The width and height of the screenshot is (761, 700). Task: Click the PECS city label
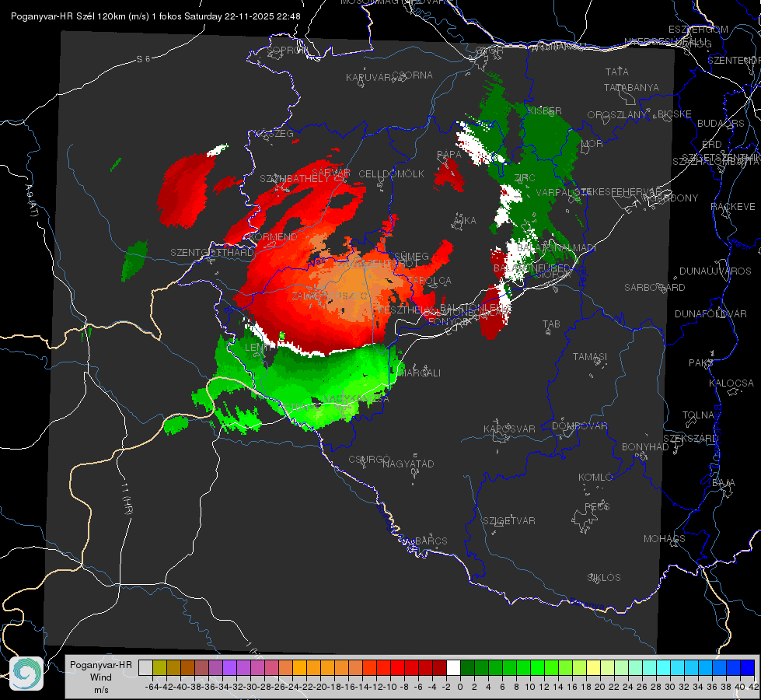tap(596, 506)
